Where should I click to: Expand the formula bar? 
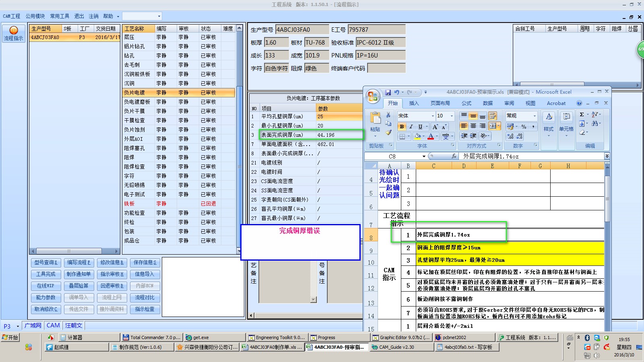[x=607, y=156]
